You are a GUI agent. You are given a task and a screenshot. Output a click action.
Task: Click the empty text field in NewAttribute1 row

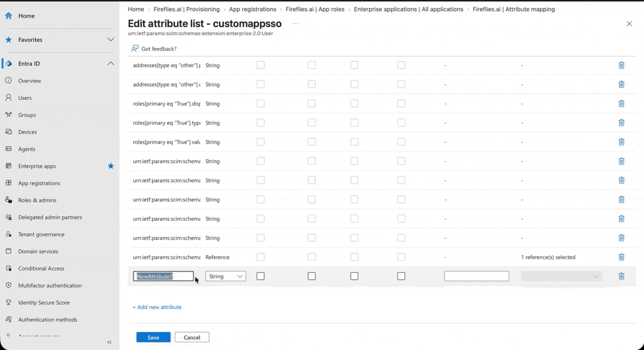(x=477, y=276)
